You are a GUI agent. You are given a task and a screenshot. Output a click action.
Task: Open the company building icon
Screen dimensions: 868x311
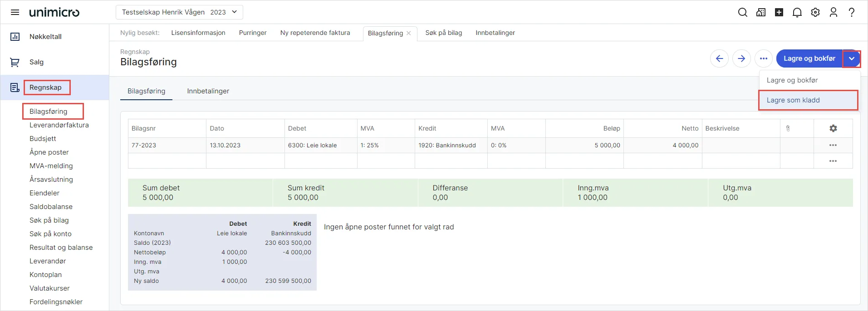tap(761, 12)
